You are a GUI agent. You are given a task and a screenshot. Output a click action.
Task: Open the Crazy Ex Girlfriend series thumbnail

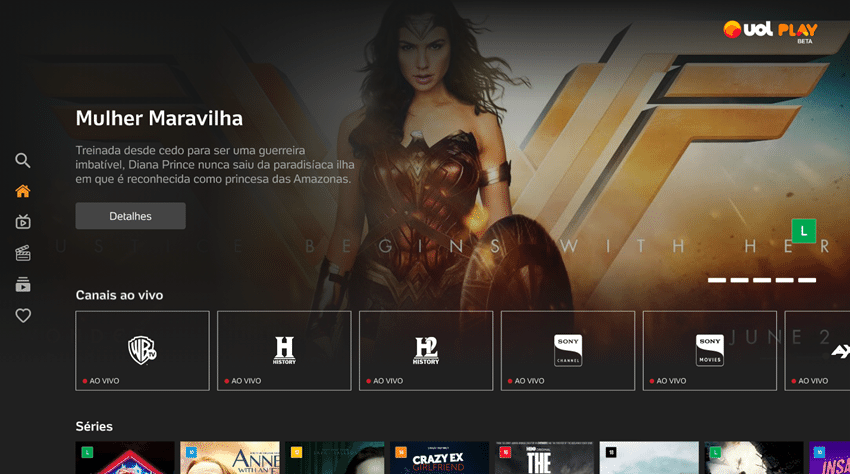[439, 458]
